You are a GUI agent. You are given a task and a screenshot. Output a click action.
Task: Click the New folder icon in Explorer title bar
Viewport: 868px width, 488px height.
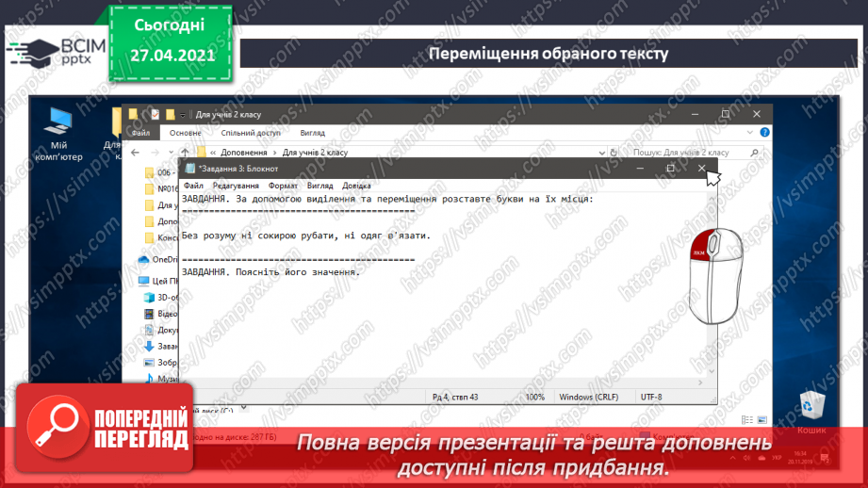170,115
